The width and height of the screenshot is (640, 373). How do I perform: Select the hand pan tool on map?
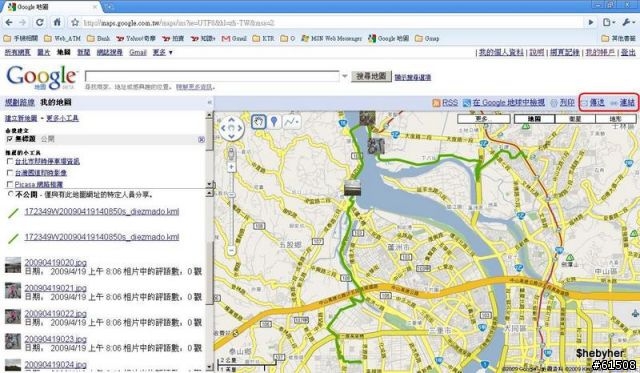coord(258,121)
